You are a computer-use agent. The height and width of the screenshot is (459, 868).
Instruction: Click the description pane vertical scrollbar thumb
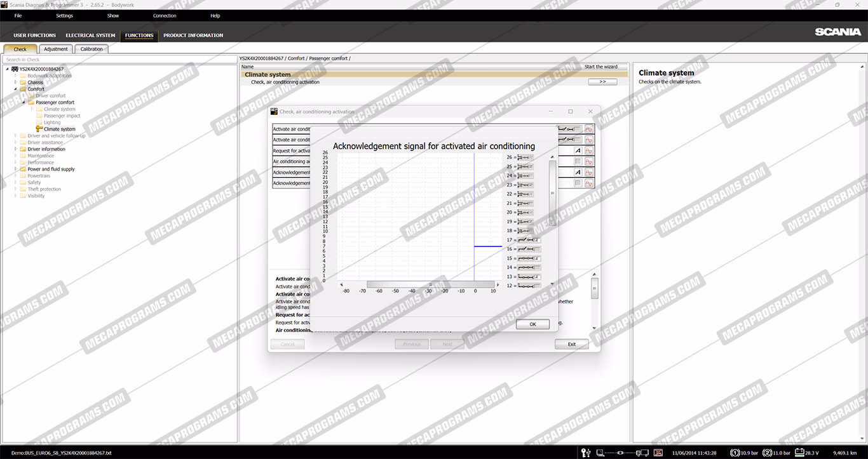(594, 288)
